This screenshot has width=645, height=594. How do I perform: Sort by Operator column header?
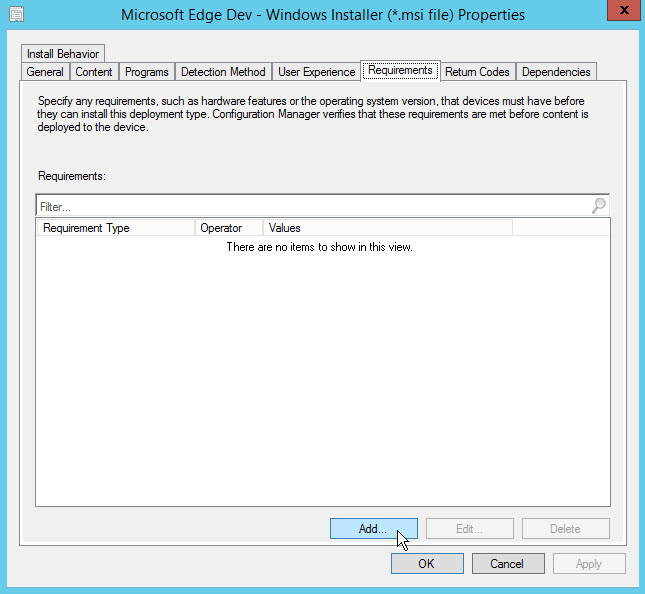pos(229,228)
